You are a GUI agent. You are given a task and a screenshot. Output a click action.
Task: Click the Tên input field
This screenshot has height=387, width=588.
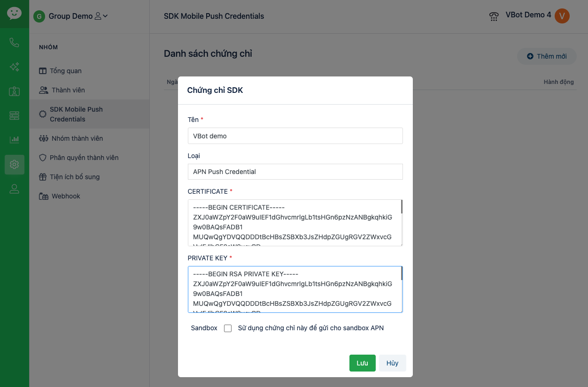pos(295,136)
